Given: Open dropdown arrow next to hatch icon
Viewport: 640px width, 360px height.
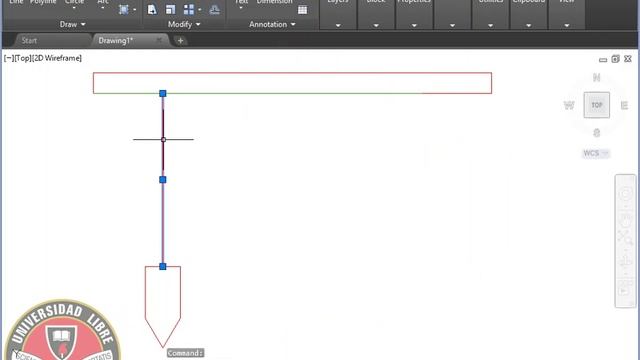Looking at the screenshot, I should 135,9.
